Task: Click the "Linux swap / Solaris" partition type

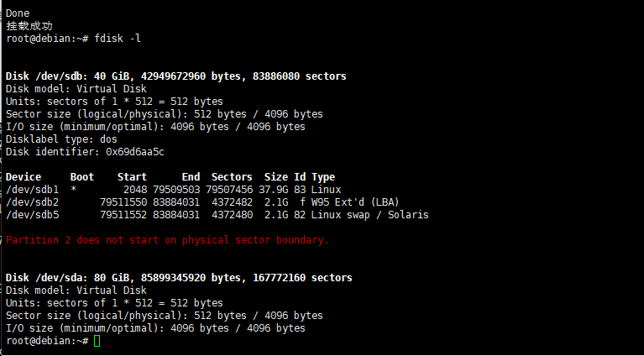Action: click(x=369, y=215)
